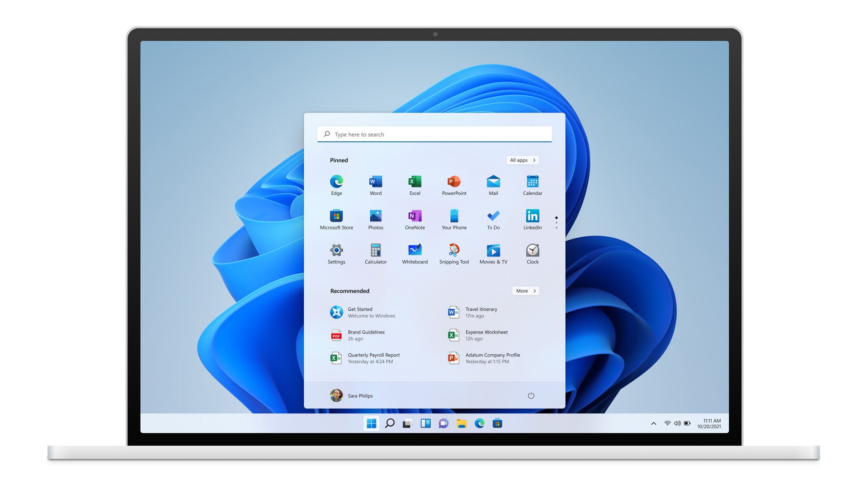Open Teams icon in taskbar
Image resolution: width=868 pixels, height=488 pixels.
click(x=443, y=423)
